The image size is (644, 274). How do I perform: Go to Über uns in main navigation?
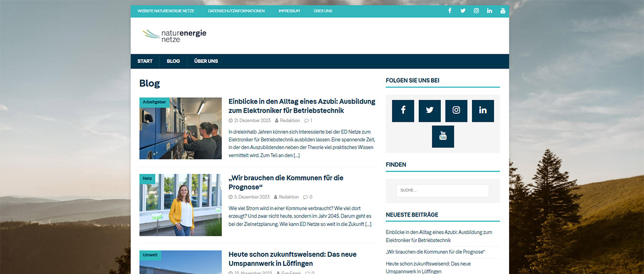tap(206, 61)
